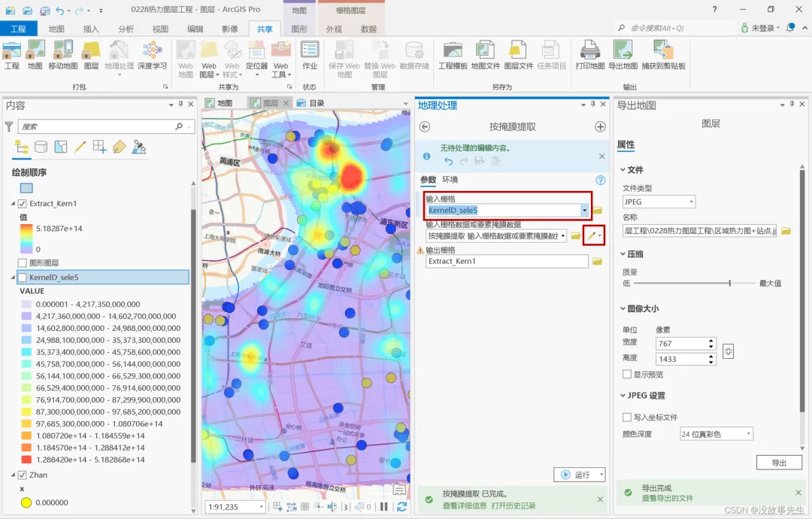
Task: Open the 环境 tab in geoprocessing pane
Action: point(450,179)
